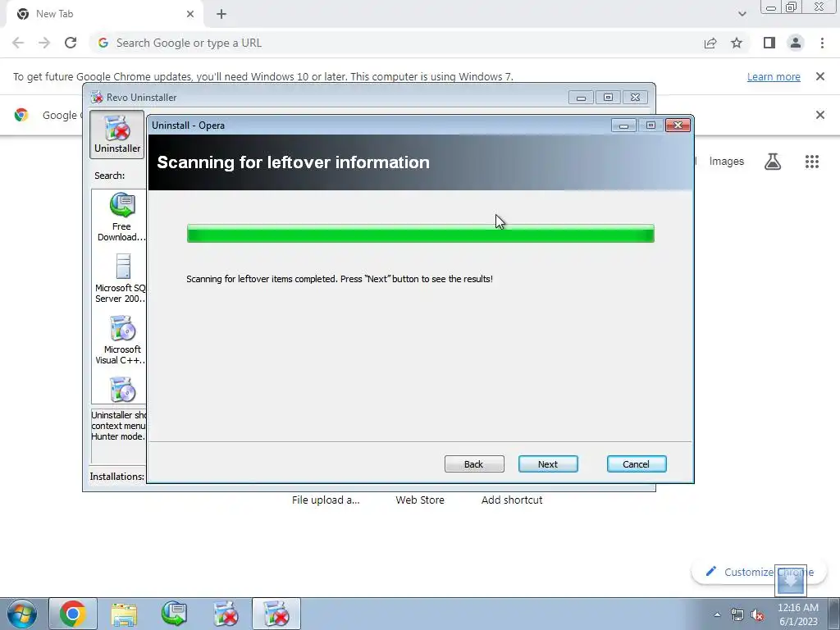This screenshot has width=840, height=630.
Task: Share this page icon in Chrome
Action: coord(710,43)
